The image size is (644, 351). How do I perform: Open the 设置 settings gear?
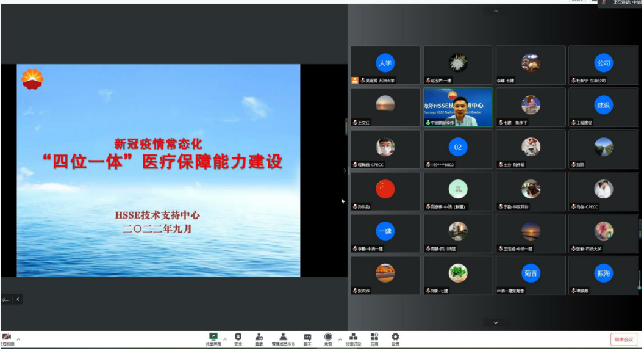click(x=395, y=338)
